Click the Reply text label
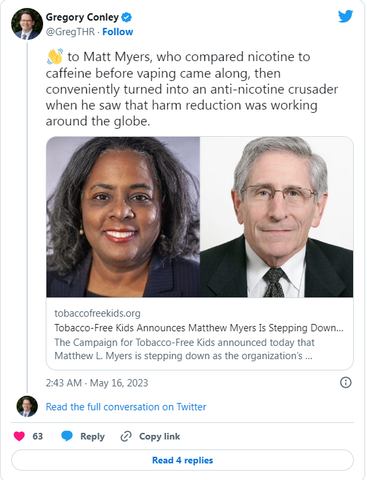Viewport: 367px width, 480px height. tap(92, 436)
